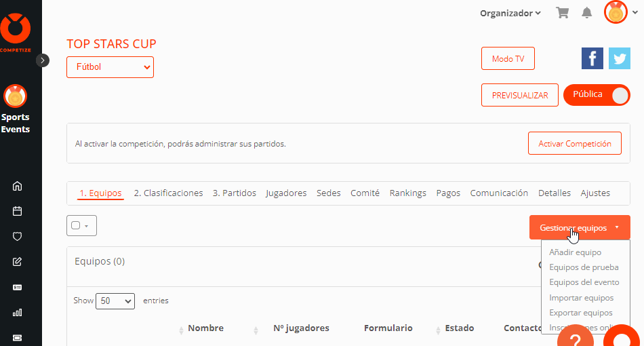Open the shield icon in the sidebar
The image size is (644, 346).
pos(17,236)
